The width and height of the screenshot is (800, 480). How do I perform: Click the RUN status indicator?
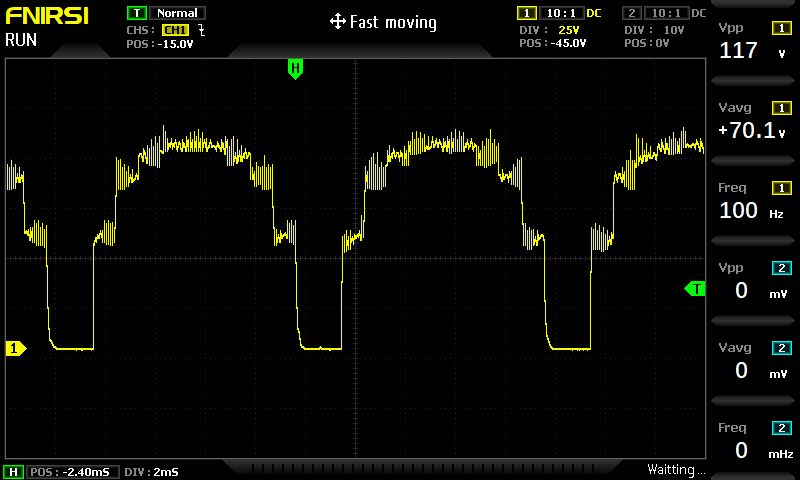tap(21, 40)
